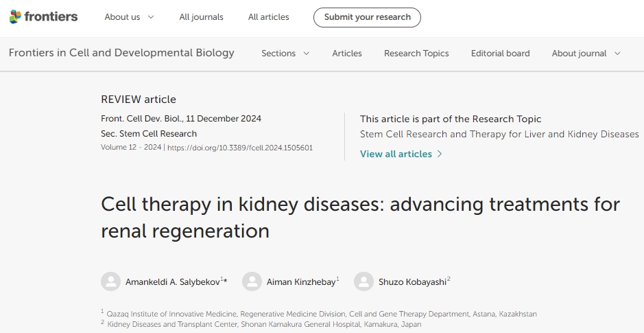The width and height of the screenshot is (644, 333).
Task: Open All journals page
Action: 201,17
